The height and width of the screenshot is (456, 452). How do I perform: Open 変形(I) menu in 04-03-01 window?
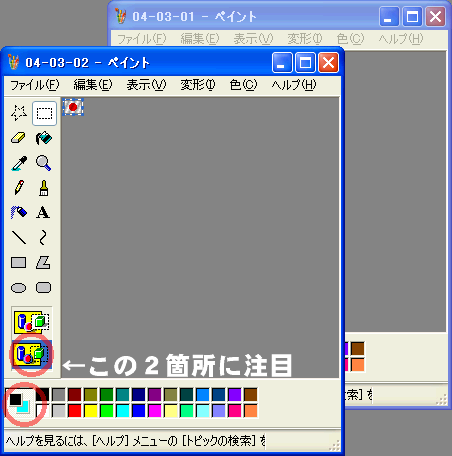tap(305, 39)
